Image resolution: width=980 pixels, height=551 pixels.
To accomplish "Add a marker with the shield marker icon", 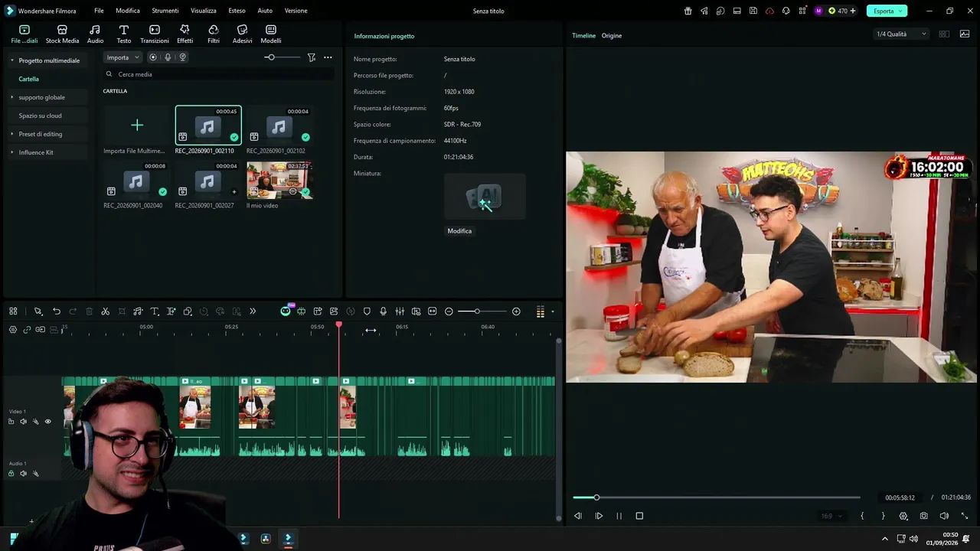I will pos(367,311).
